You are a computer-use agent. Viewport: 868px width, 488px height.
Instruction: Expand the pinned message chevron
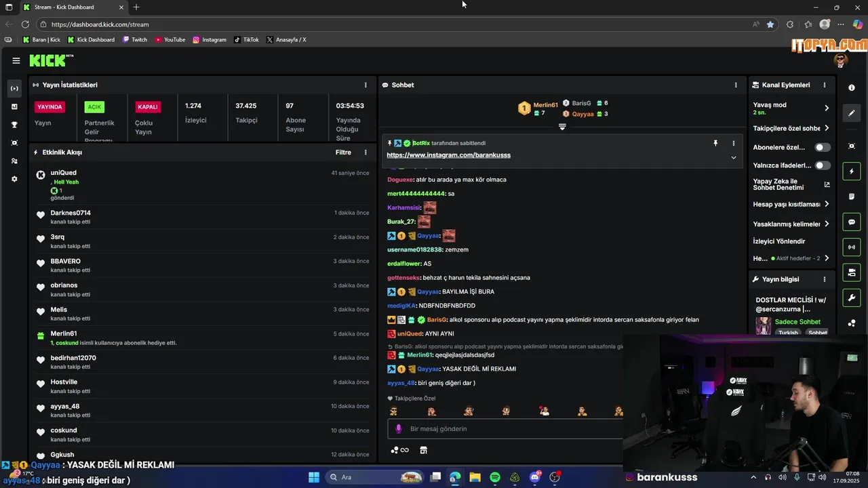[733, 157]
